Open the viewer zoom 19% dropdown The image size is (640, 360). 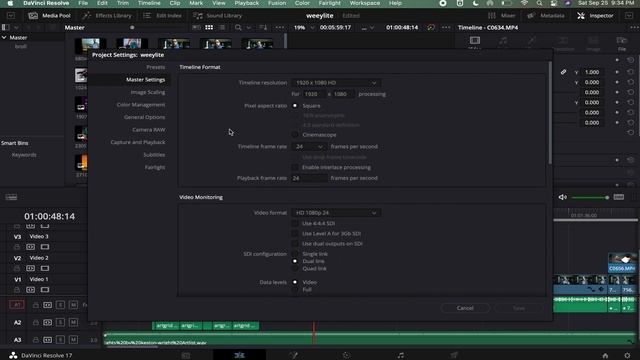(304, 27)
